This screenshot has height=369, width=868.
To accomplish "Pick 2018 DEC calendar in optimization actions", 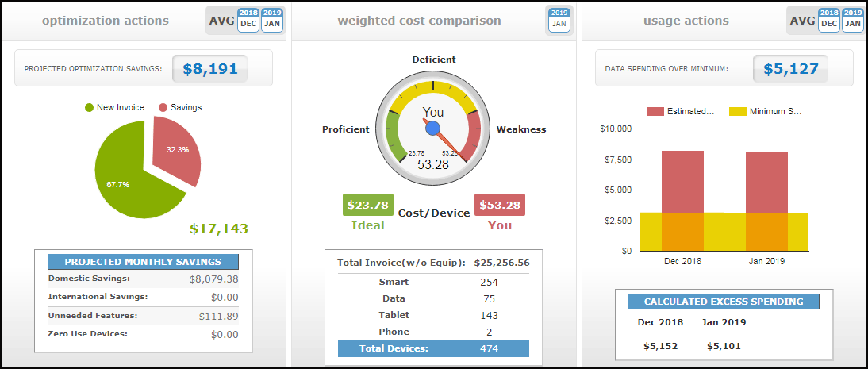I will 248,20.
